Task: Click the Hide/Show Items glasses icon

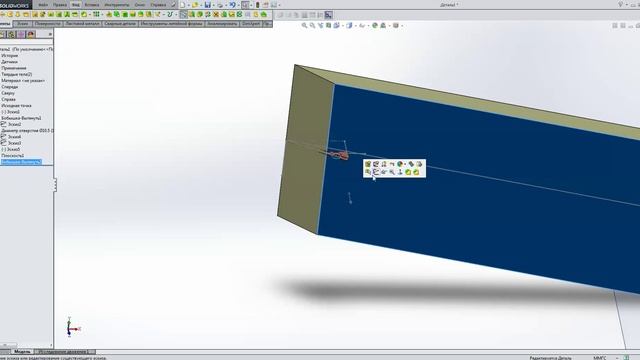Action: [362, 25]
